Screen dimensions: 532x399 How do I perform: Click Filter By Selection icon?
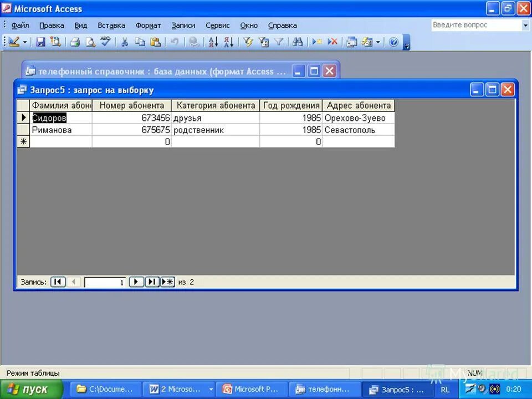pyautogui.click(x=248, y=42)
